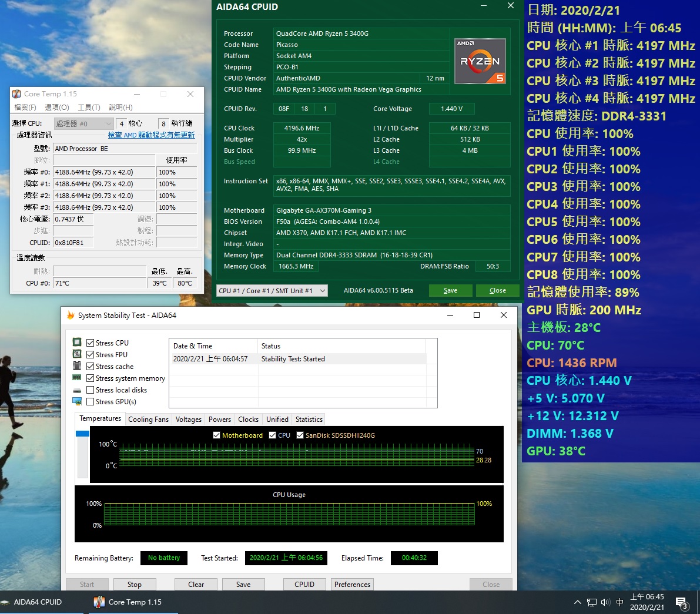Show hidden tray icons chevron

coord(577,602)
